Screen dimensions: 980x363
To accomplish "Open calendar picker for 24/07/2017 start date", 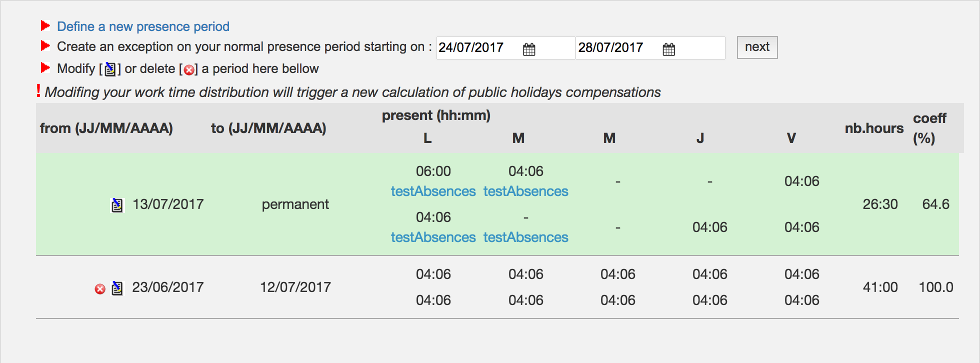I will [x=529, y=49].
